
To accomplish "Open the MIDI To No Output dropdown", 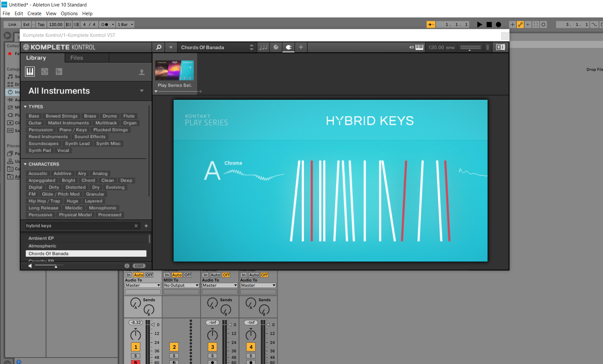I will coord(181,285).
